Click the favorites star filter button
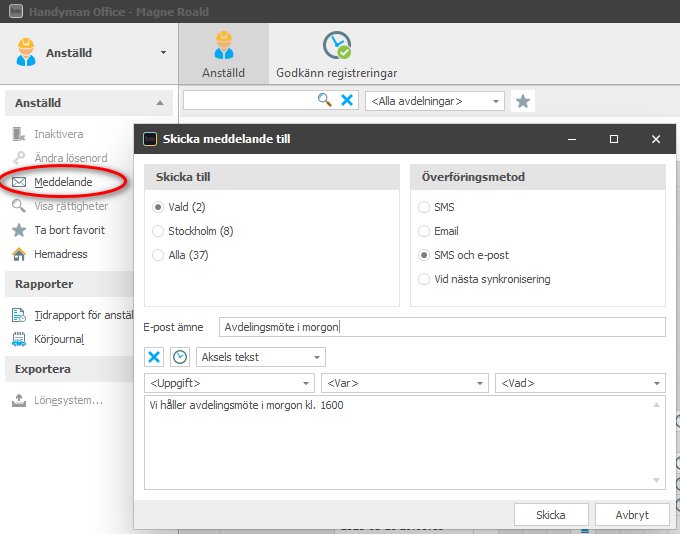Image resolution: width=680 pixels, height=534 pixels. (x=523, y=101)
